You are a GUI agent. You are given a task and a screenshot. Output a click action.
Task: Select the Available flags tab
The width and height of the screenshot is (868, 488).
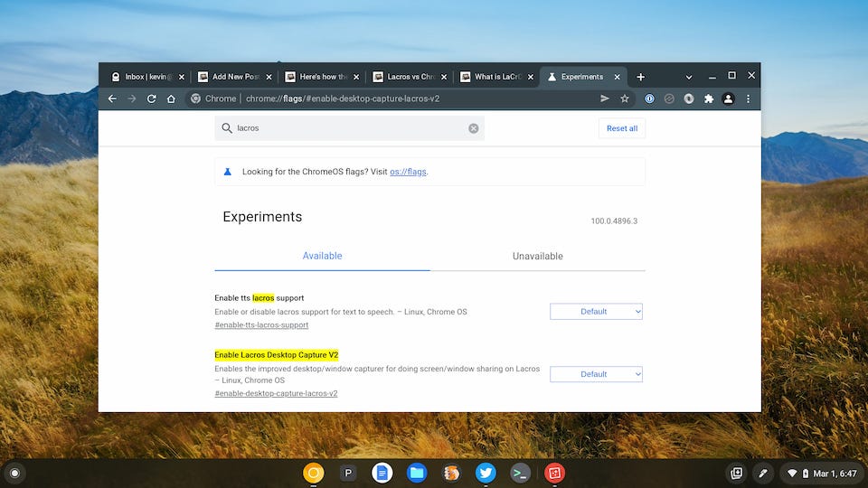[x=322, y=256]
